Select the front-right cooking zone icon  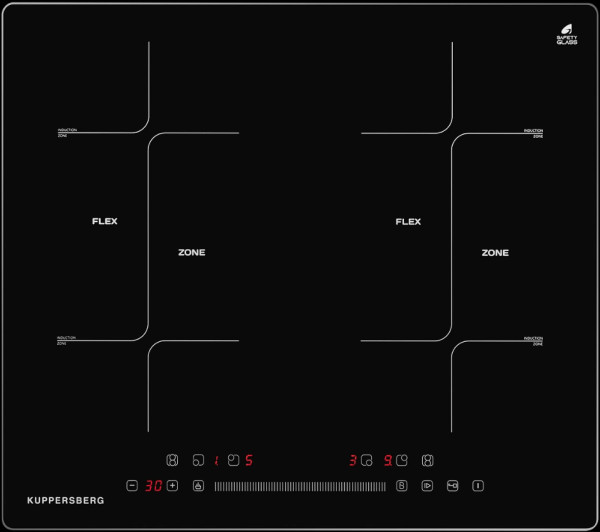(367, 460)
